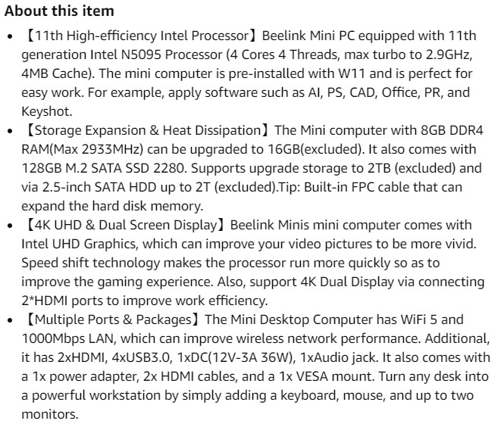Click the bullet beside Multiple Ports
The image size is (504, 424).
(x=10, y=320)
